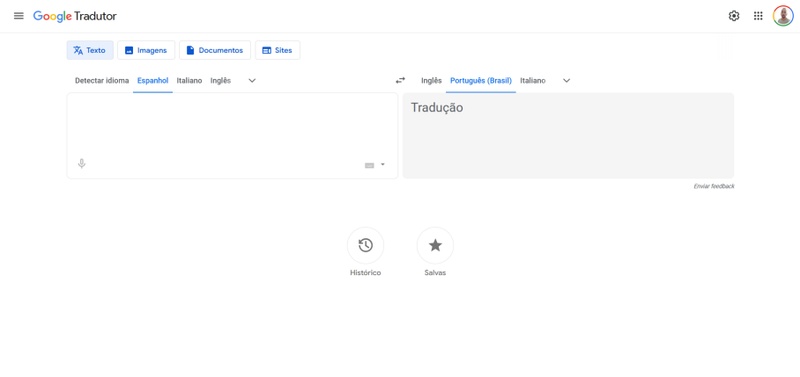Switch to Sites translation mode

(x=278, y=50)
